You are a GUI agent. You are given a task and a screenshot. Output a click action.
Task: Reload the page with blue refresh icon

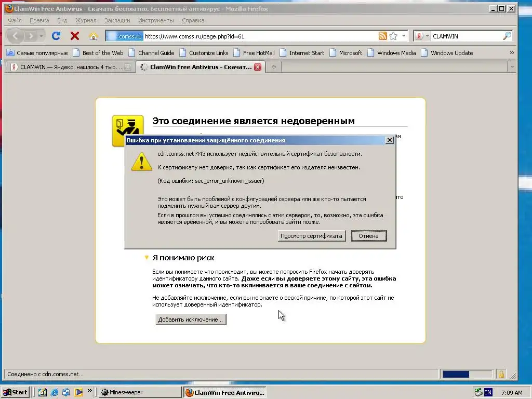(56, 36)
